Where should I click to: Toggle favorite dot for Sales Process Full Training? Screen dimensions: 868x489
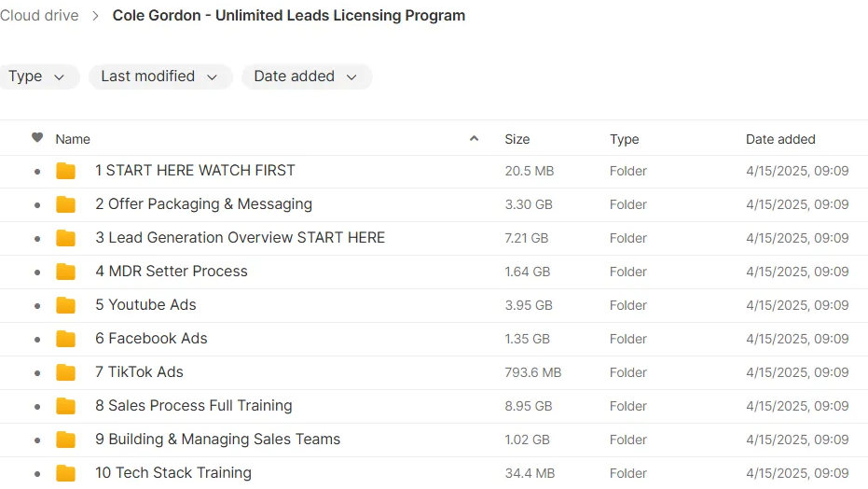coord(37,407)
